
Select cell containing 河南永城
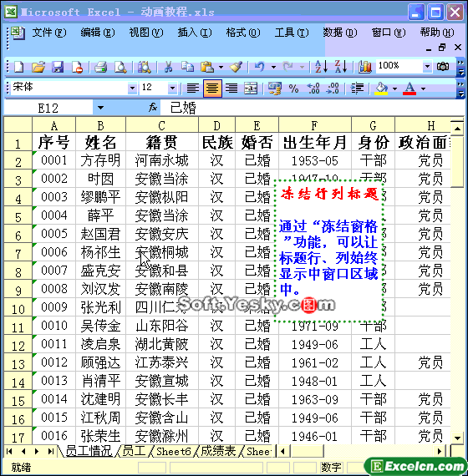click(x=161, y=160)
